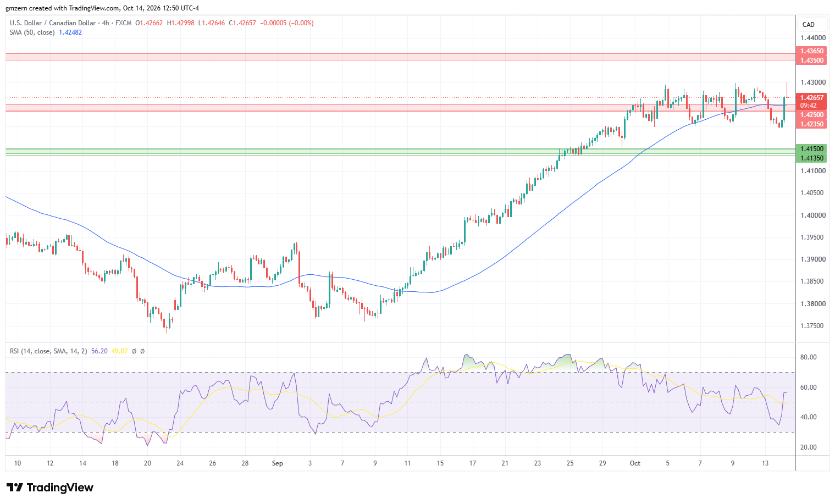Click the SMA (50, close) indicator label
Image resolution: width=835 pixels, height=504 pixels.
[32, 32]
